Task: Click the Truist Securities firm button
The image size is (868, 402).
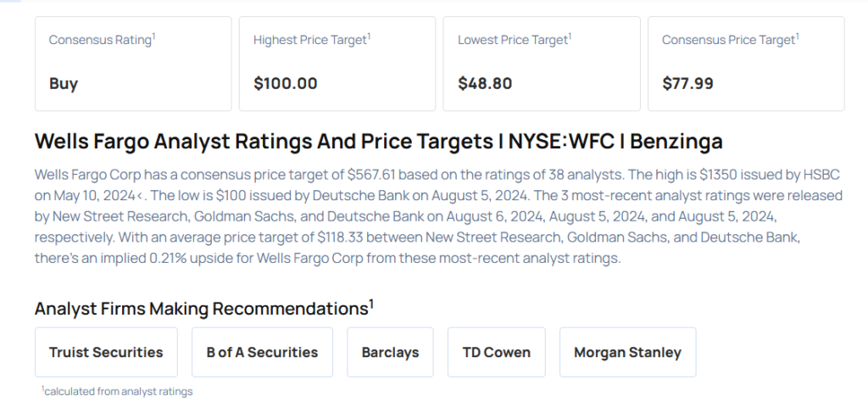Action: [106, 352]
